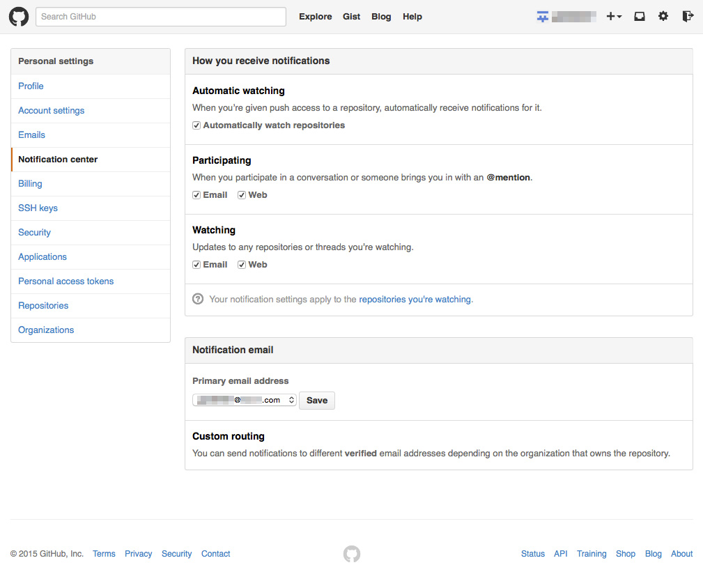Sign out using the logout icon
703x588 pixels.
tap(687, 16)
